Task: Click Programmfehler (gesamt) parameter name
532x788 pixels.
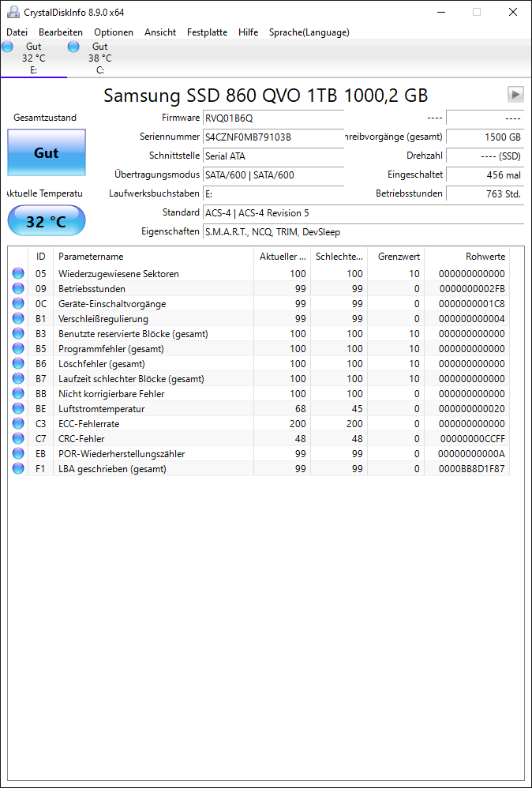Action: (x=111, y=349)
